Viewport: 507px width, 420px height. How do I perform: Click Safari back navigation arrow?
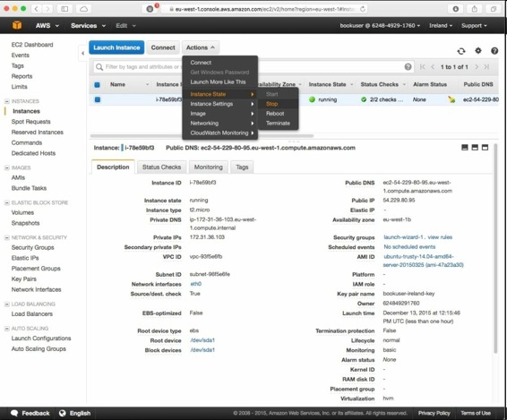pyautogui.click(x=36, y=9)
